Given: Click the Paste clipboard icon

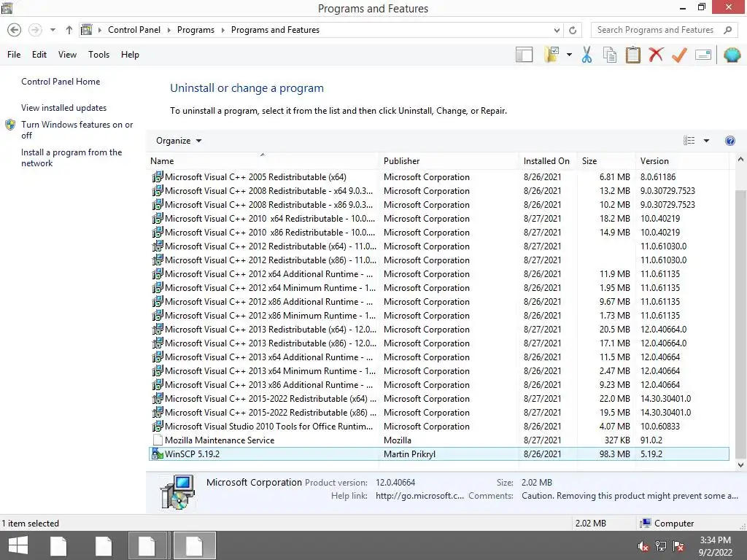Looking at the screenshot, I should pos(632,55).
